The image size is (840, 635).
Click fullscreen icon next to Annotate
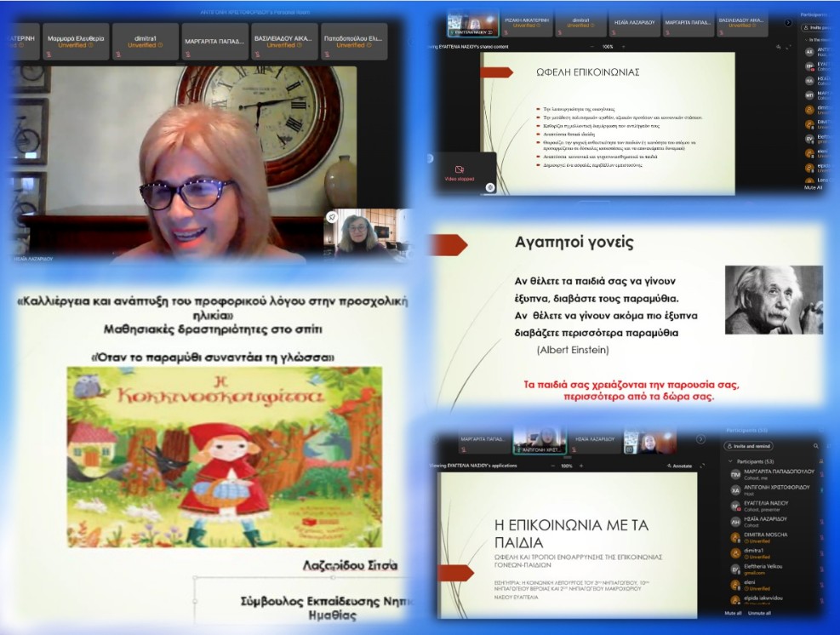[x=702, y=466]
